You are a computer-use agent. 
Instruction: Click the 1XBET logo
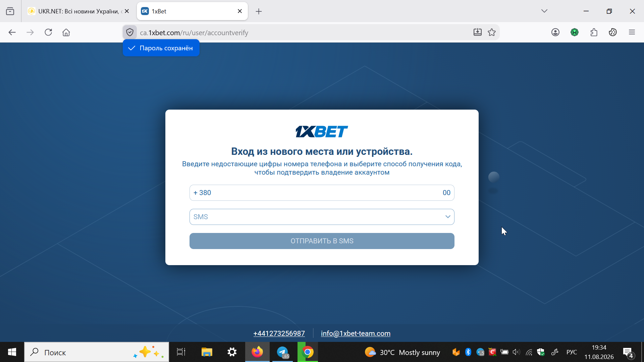tap(322, 132)
